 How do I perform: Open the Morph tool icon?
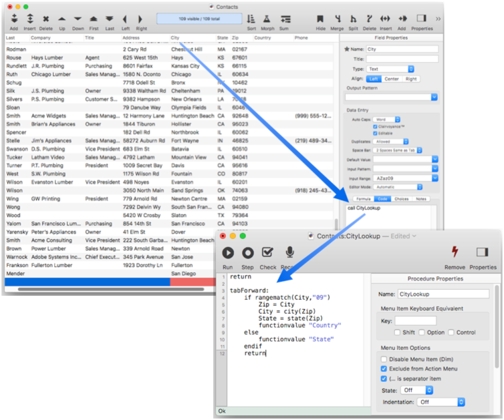(x=267, y=19)
